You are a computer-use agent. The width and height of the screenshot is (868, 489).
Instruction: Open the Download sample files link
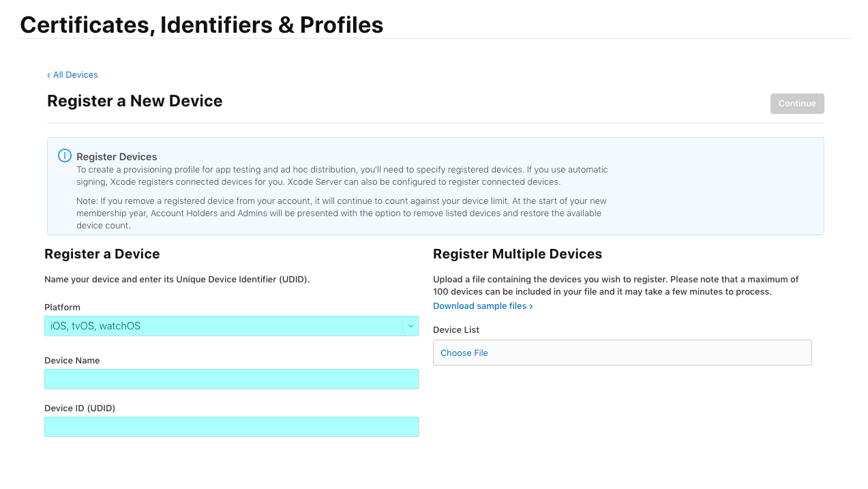pyautogui.click(x=479, y=306)
